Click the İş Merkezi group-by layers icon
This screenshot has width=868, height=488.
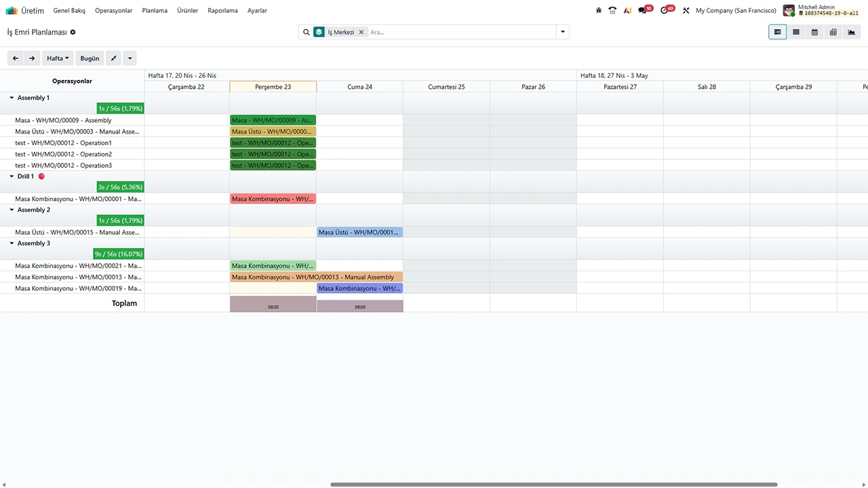[x=319, y=32]
